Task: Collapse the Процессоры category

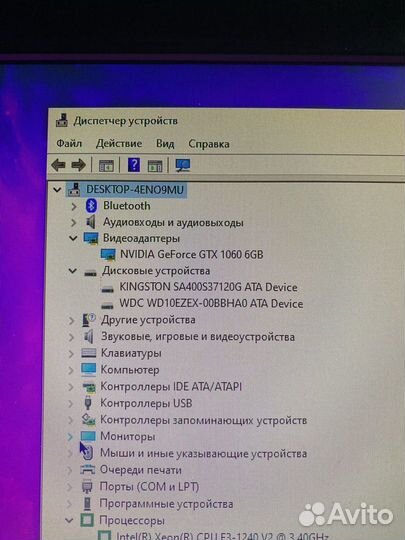Action: [x=69, y=520]
